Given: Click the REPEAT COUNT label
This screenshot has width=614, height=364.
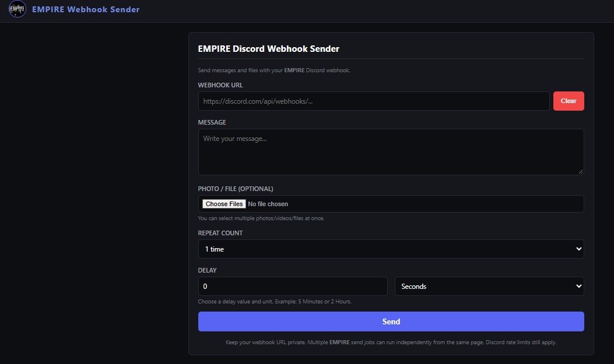Looking at the screenshot, I should [220, 233].
